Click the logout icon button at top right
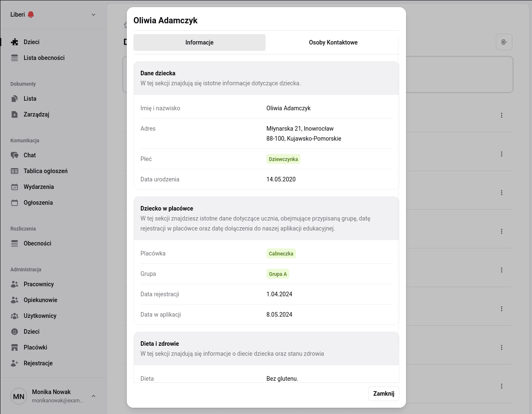The height and width of the screenshot is (414, 532). coord(504,42)
